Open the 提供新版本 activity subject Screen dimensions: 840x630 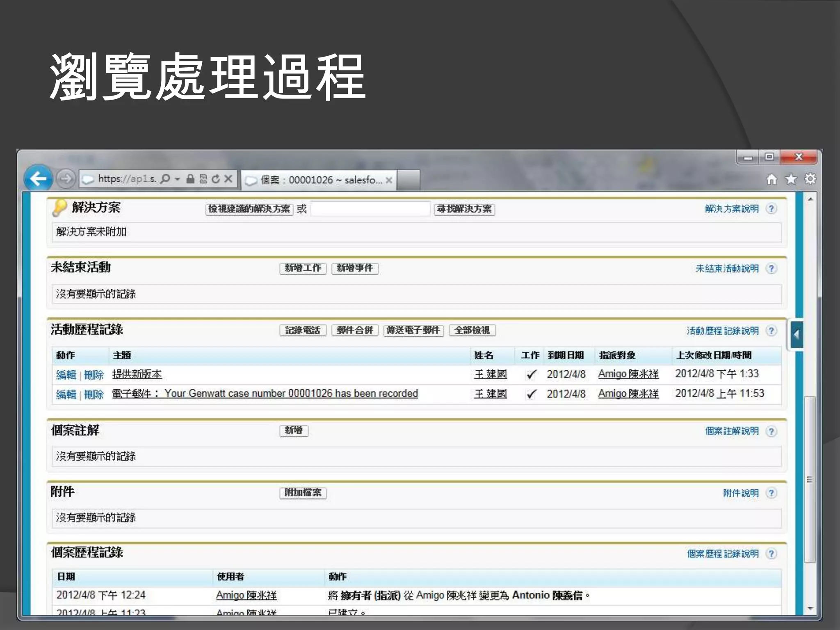coord(137,374)
